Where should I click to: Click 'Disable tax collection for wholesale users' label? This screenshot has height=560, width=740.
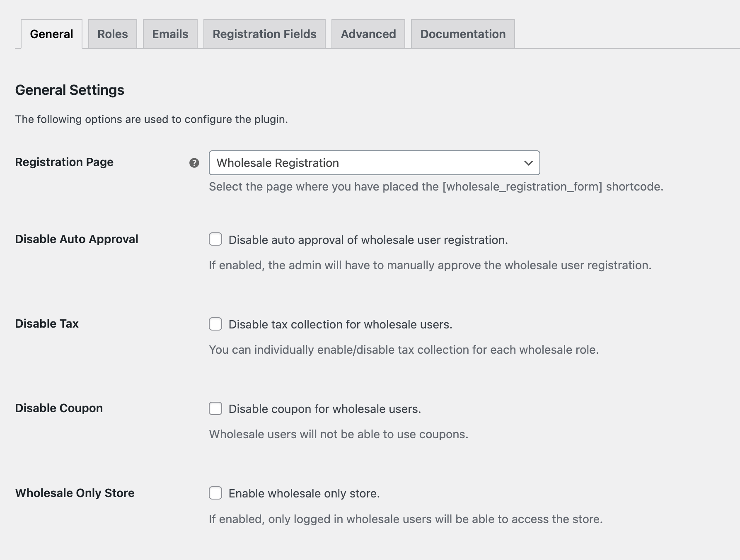tap(340, 324)
